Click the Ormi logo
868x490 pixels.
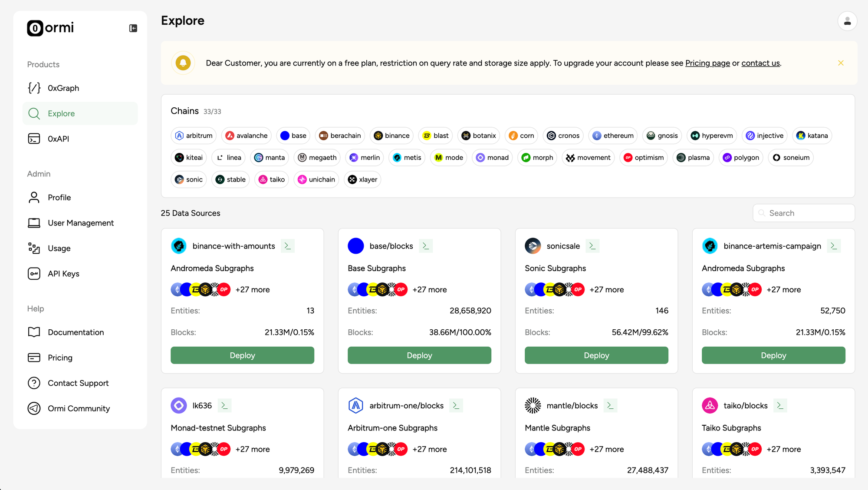click(x=50, y=28)
